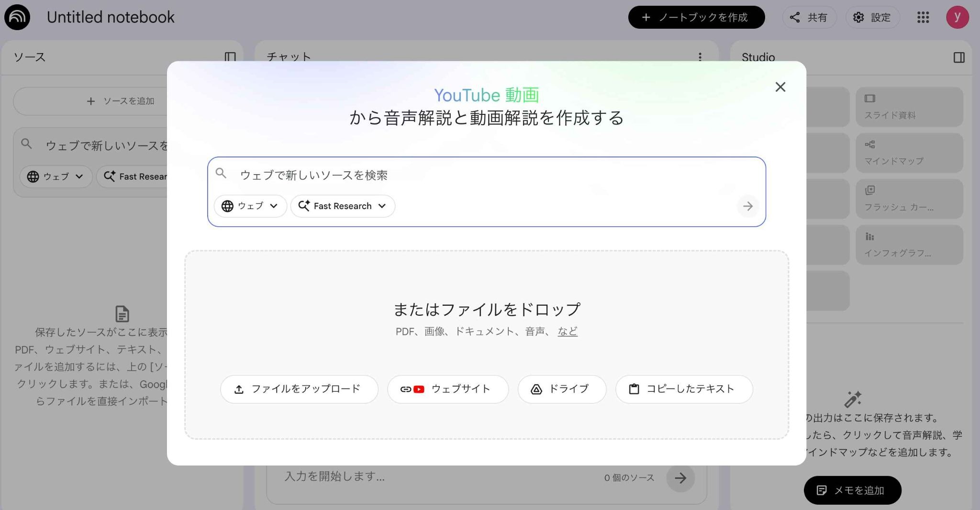
Task: Click the ドライブ source button
Action: pyautogui.click(x=562, y=389)
